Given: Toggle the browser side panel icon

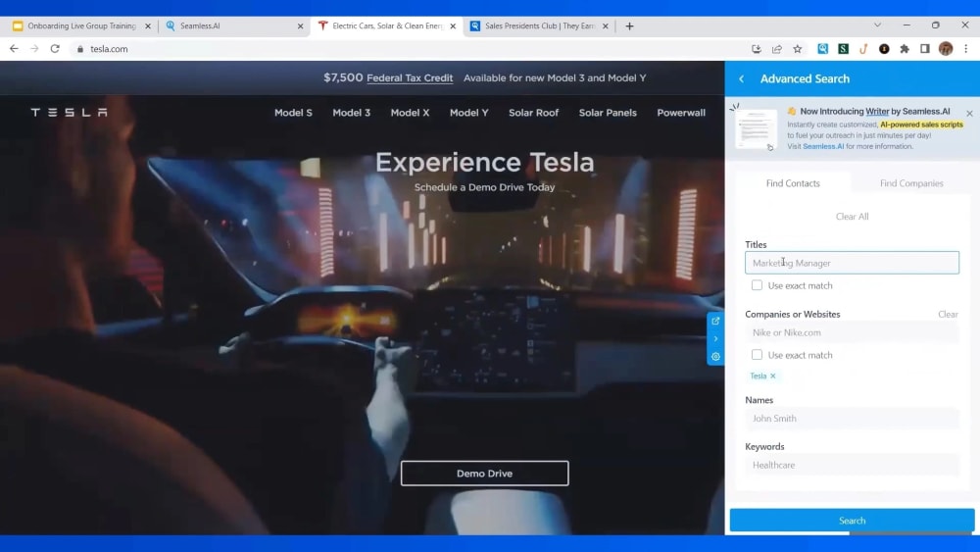Looking at the screenshot, I should (x=925, y=49).
